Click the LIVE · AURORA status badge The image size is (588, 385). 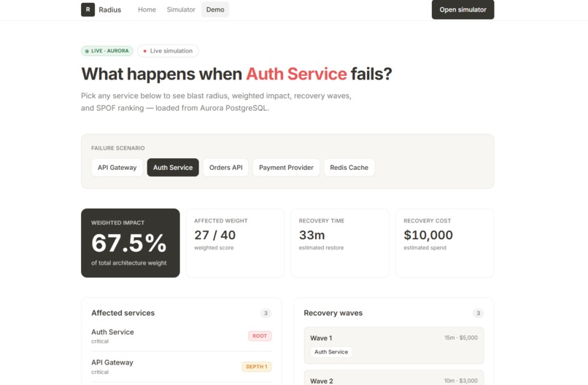pos(107,51)
